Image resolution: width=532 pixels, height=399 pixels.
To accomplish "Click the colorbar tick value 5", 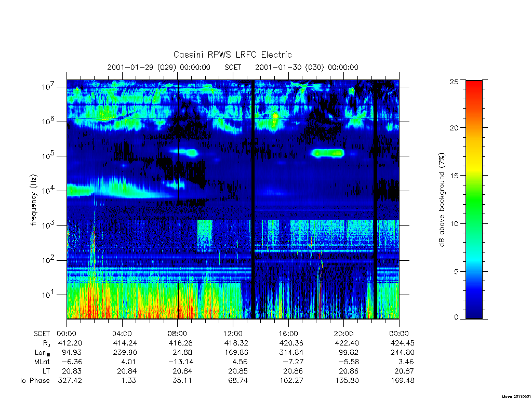I will coord(456,271).
